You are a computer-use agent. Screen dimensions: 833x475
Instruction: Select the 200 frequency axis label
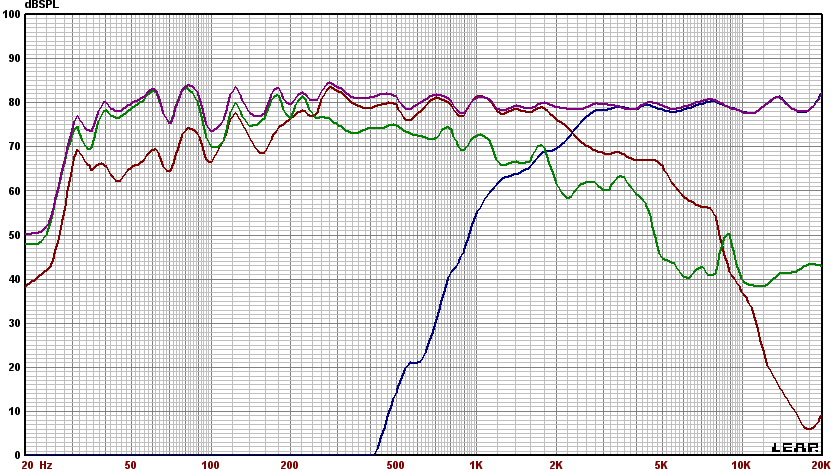[x=290, y=465]
